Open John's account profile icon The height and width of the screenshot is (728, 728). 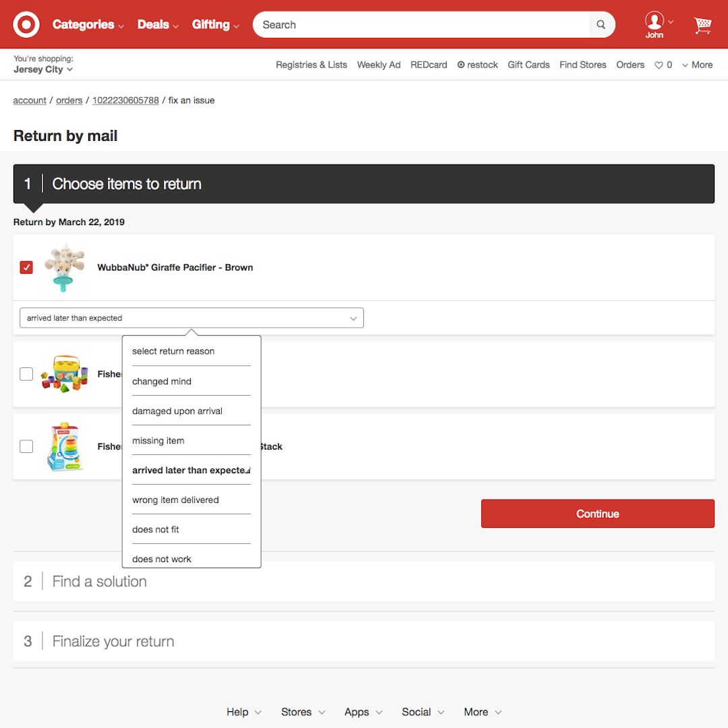coord(654,21)
